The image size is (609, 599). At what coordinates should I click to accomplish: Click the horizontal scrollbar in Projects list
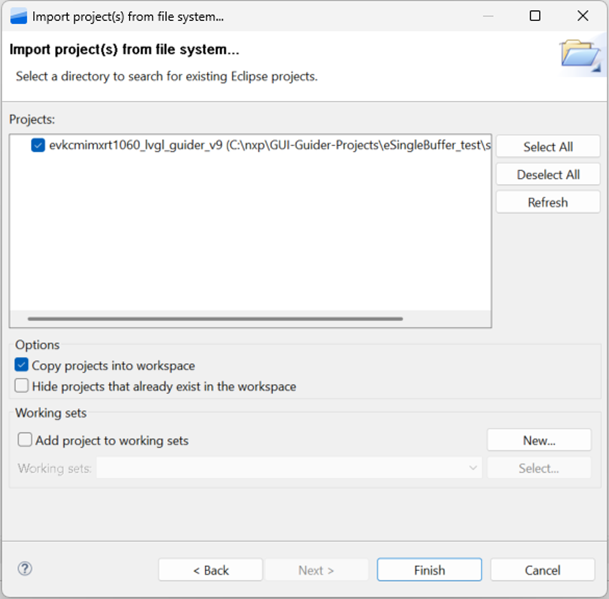point(215,319)
